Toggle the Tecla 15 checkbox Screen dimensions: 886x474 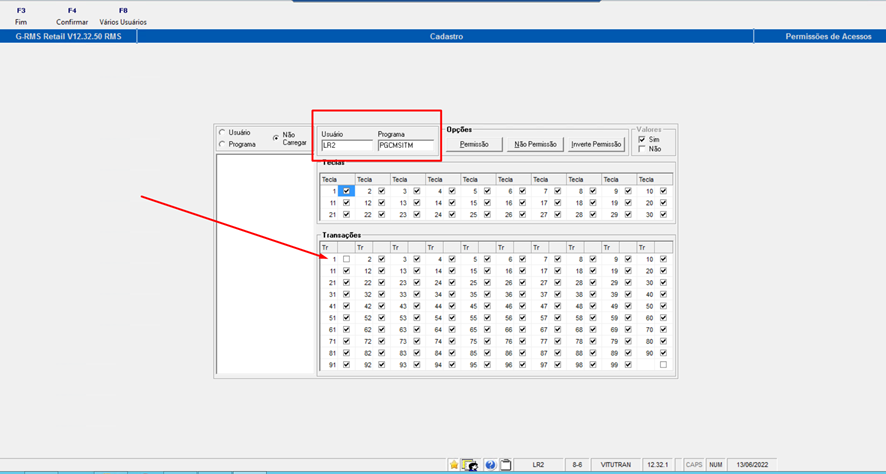tap(487, 203)
